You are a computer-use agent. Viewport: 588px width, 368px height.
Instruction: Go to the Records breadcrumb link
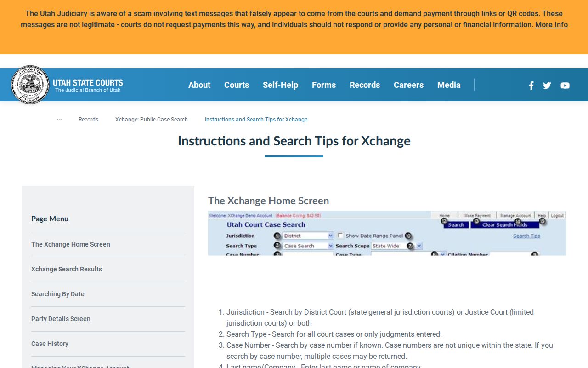pos(88,120)
